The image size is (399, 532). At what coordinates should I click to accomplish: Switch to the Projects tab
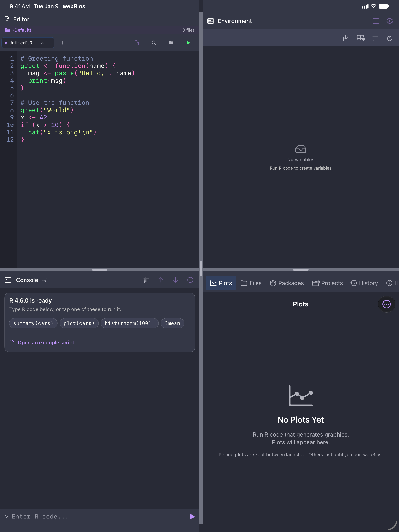327,283
